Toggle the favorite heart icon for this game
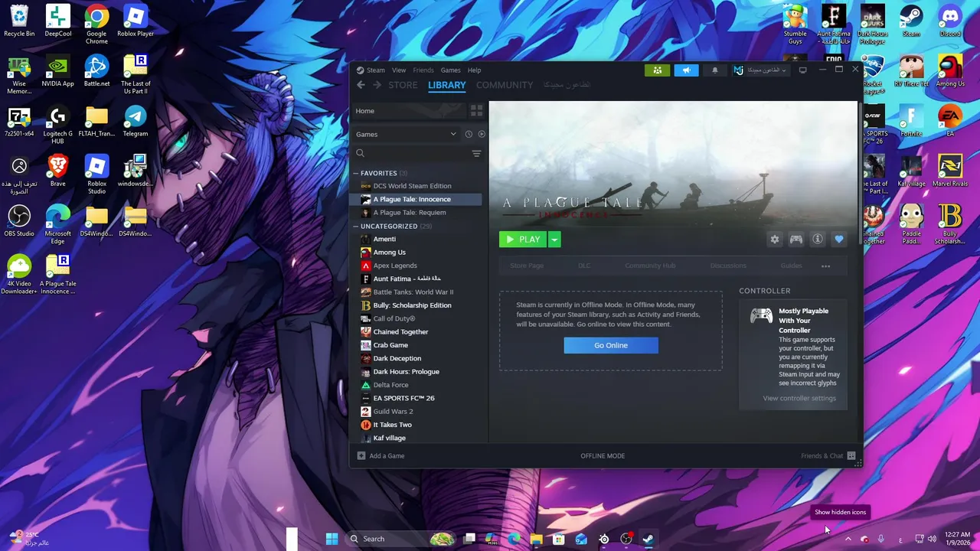Screen dimensions: 980x551 coord(839,240)
